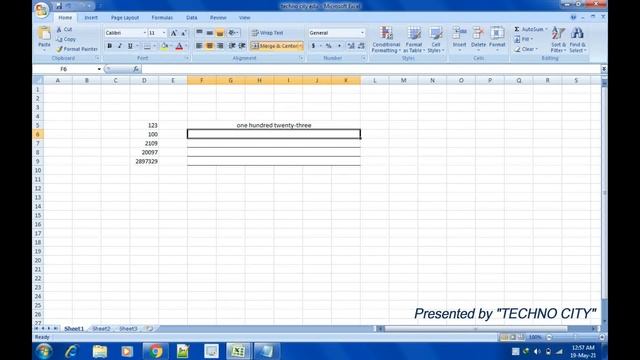Open the Clear dropdown

coord(537,49)
